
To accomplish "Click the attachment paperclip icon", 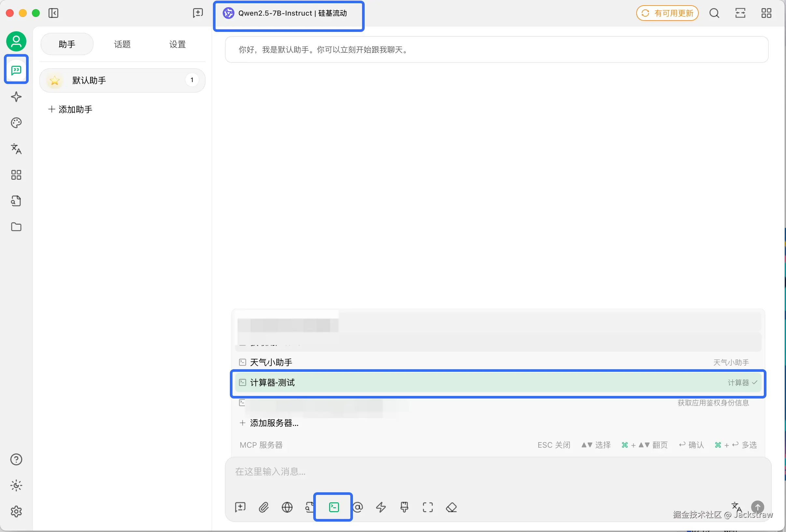I will point(263,507).
